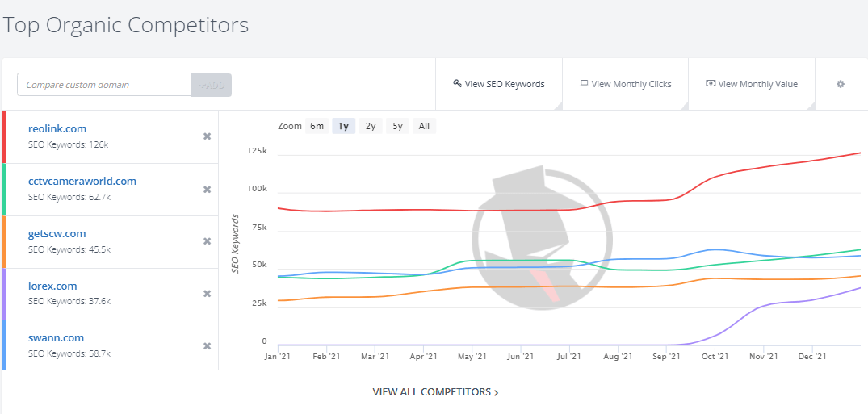Click the Jul '21 axis label

(x=569, y=357)
